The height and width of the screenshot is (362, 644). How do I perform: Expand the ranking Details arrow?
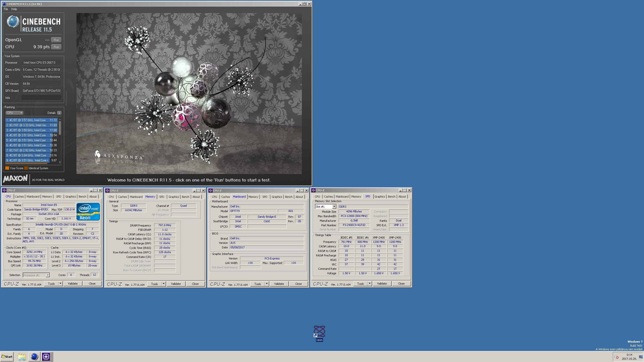59,113
